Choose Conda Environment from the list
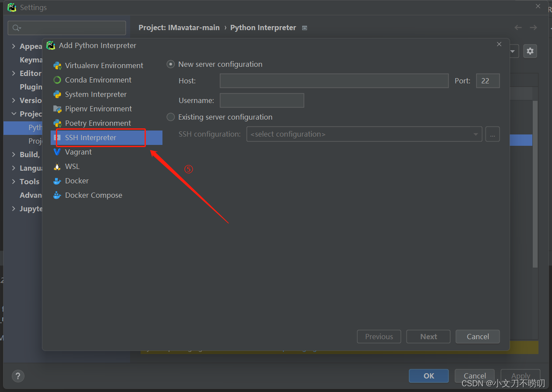Image resolution: width=552 pixels, height=392 pixels. click(107, 80)
